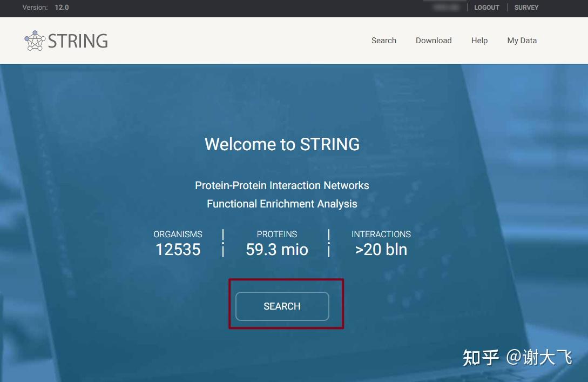The width and height of the screenshot is (588, 382).
Task: Open the Search menu item
Action: click(383, 41)
